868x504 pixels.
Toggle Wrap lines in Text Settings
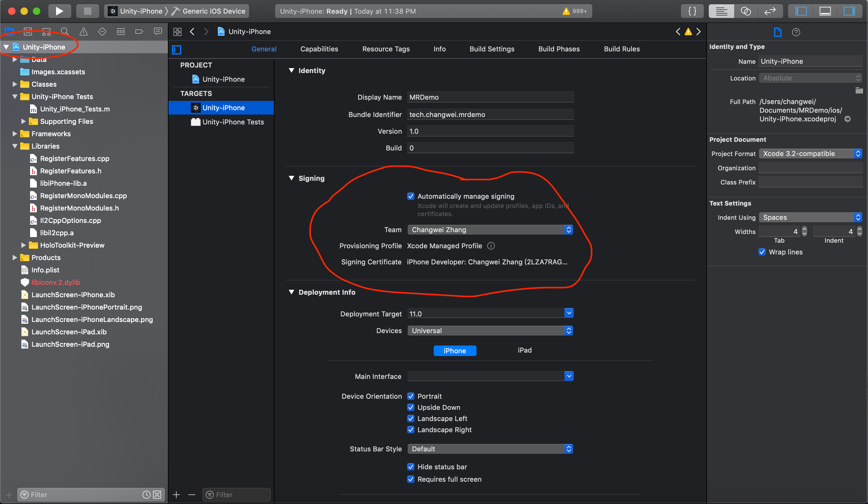pos(762,252)
